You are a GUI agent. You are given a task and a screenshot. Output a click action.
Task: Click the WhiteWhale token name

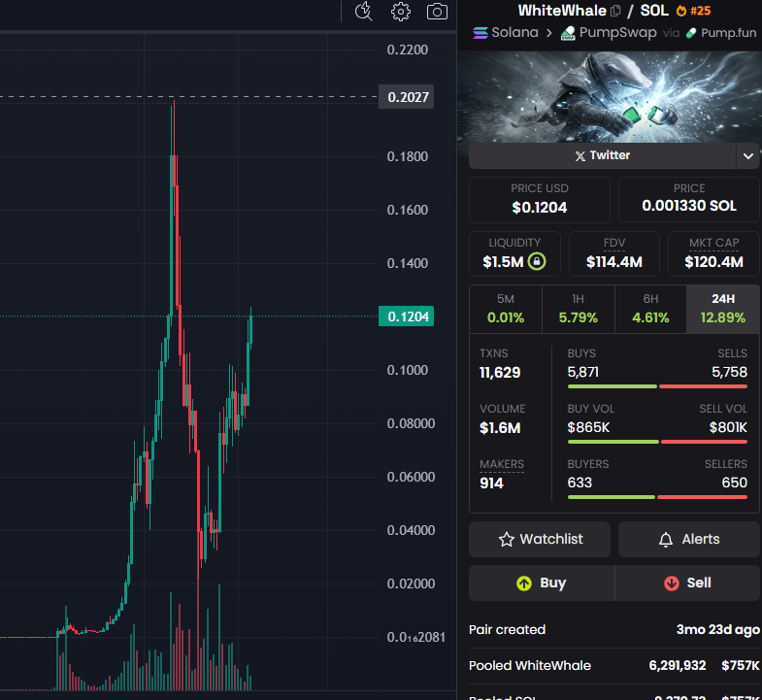[562, 11]
